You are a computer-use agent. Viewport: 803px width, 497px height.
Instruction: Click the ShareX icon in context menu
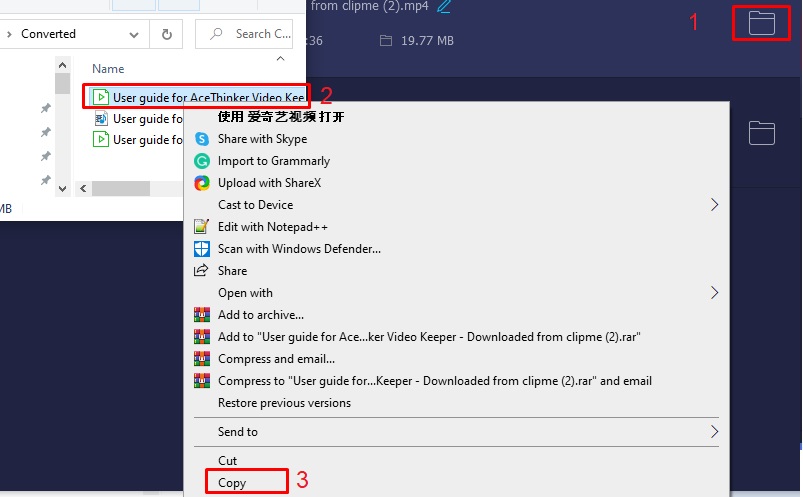tap(202, 183)
